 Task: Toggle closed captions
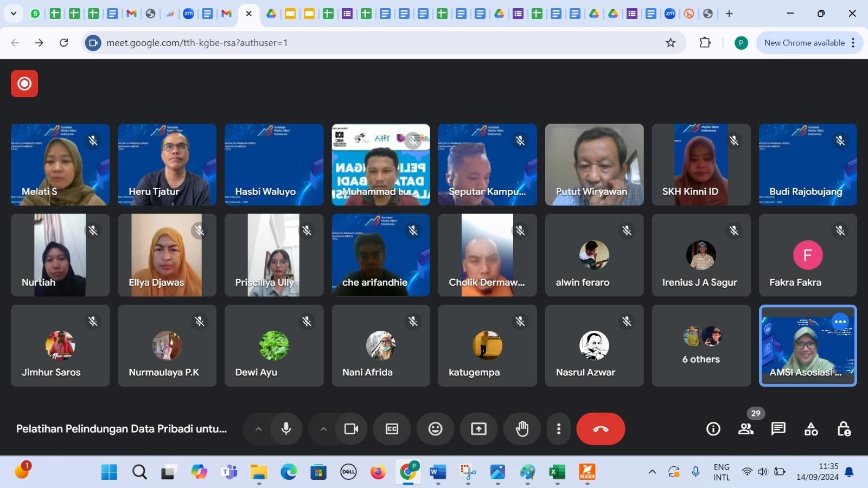pos(392,429)
